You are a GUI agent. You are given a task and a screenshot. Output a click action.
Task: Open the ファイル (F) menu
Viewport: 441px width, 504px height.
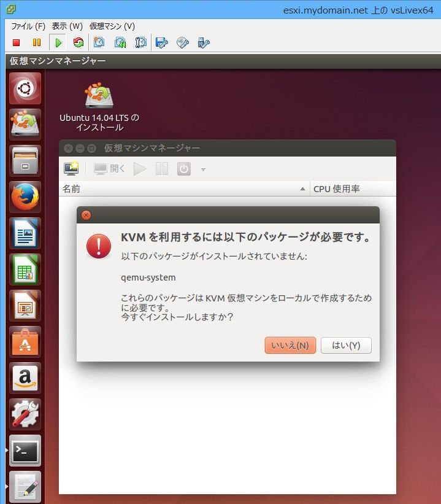28,26
